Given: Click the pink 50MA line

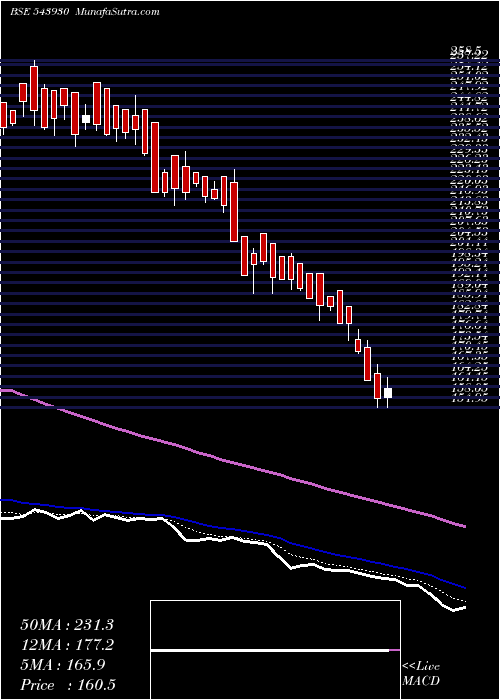Looking at the screenshot, I should [x=232, y=461].
